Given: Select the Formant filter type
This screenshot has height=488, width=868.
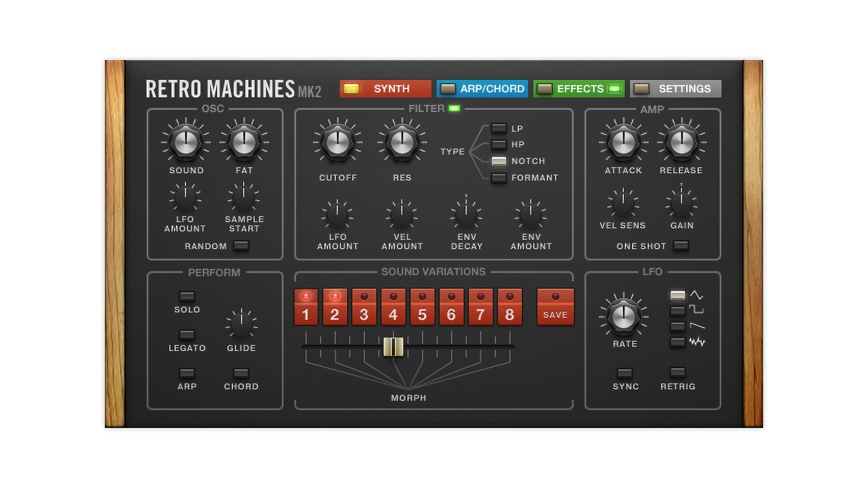Looking at the screenshot, I should [x=499, y=178].
